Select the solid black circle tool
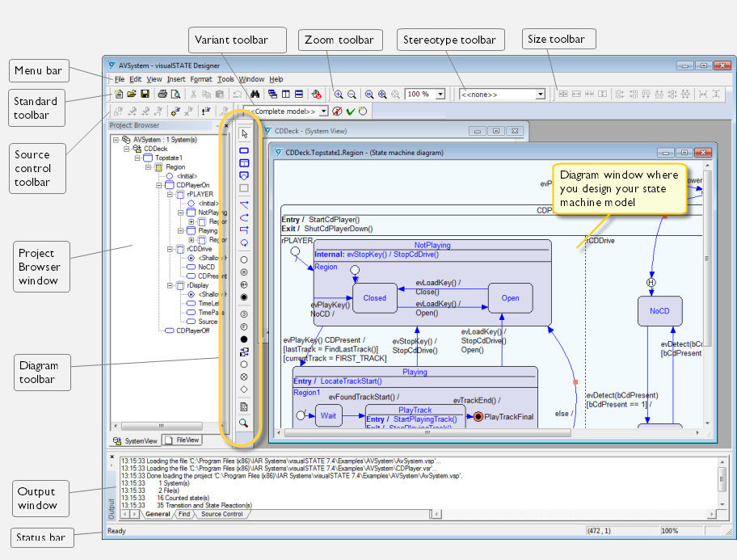 coord(244,339)
